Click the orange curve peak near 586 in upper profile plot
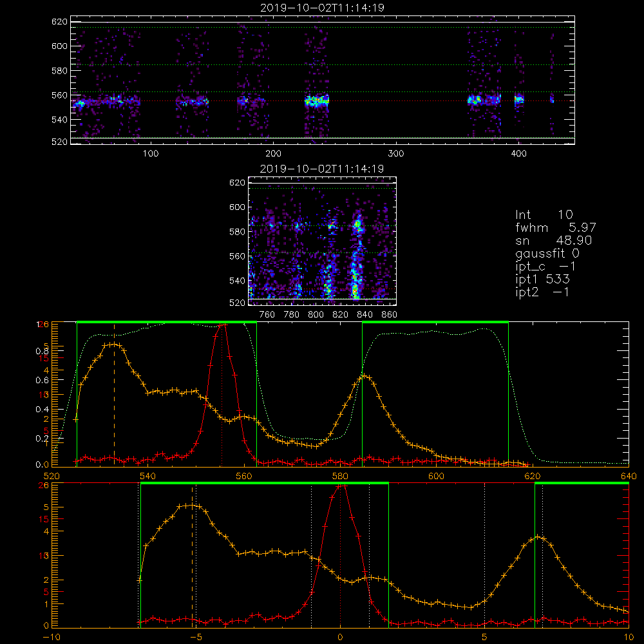 click(365, 376)
